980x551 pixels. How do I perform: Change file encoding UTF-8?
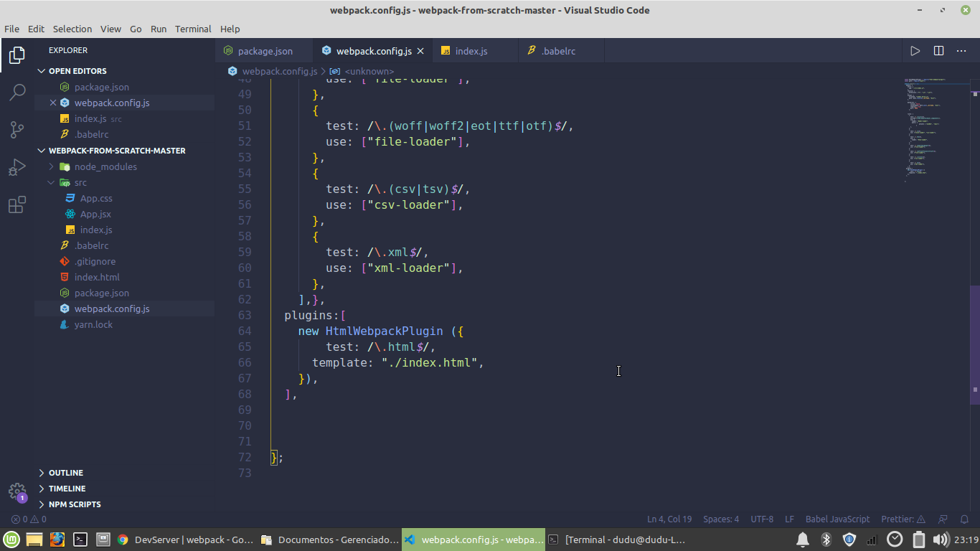tap(762, 519)
